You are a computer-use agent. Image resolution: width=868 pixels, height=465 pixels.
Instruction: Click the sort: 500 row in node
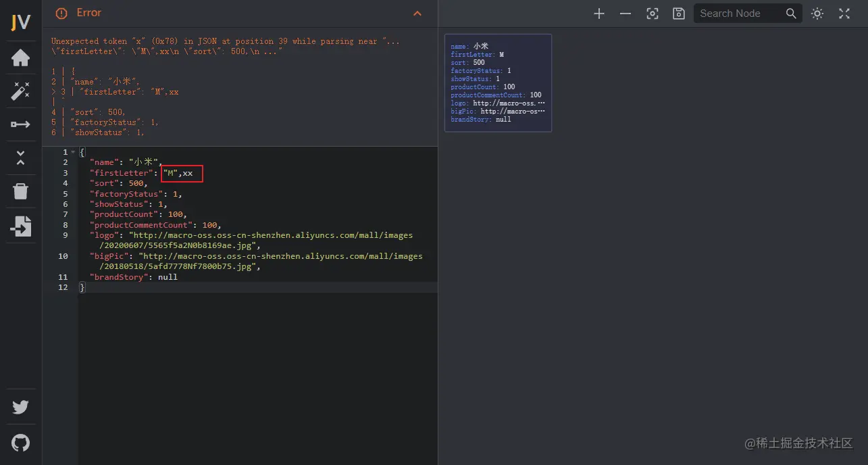pos(467,63)
